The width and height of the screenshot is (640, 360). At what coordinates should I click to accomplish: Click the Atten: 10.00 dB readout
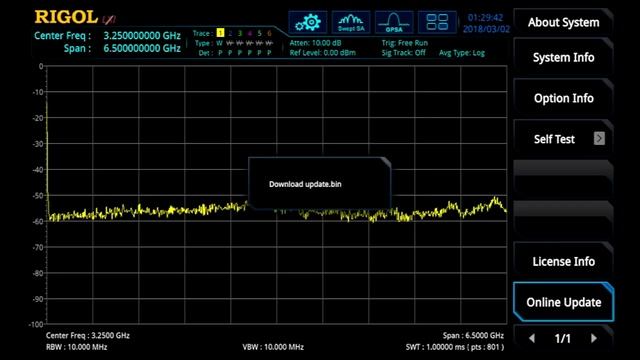pyautogui.click(x=316, y=42)
